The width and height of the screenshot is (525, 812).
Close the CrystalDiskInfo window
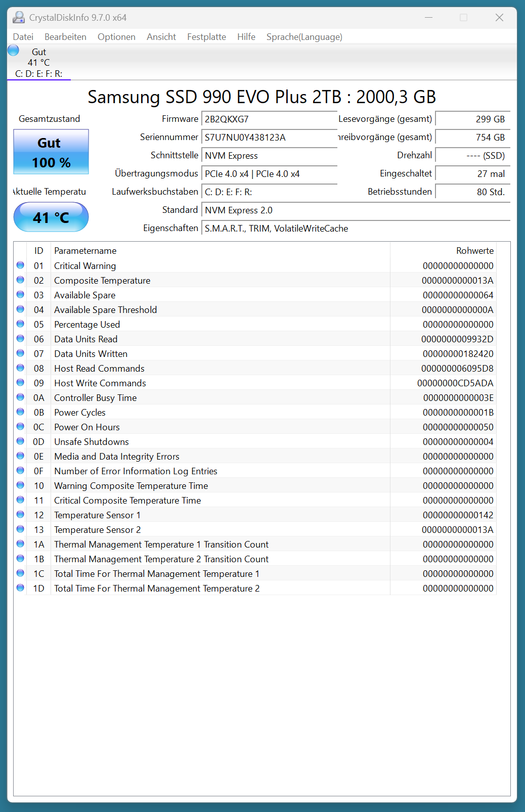pos(499,18)
